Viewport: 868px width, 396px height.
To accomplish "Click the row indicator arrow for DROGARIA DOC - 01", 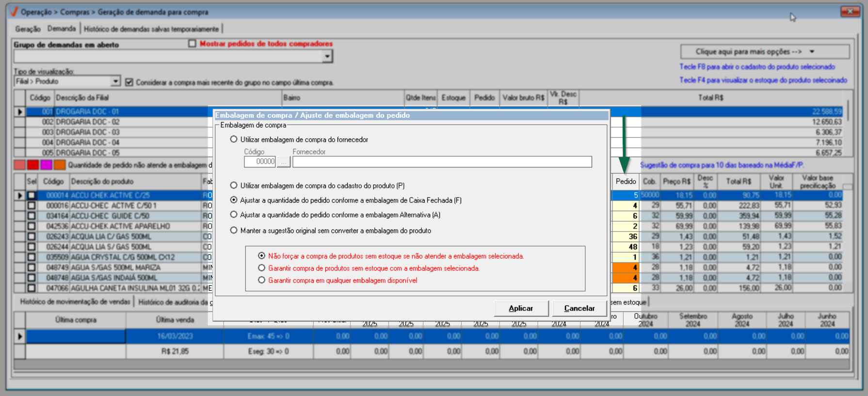I will (20, 112).
